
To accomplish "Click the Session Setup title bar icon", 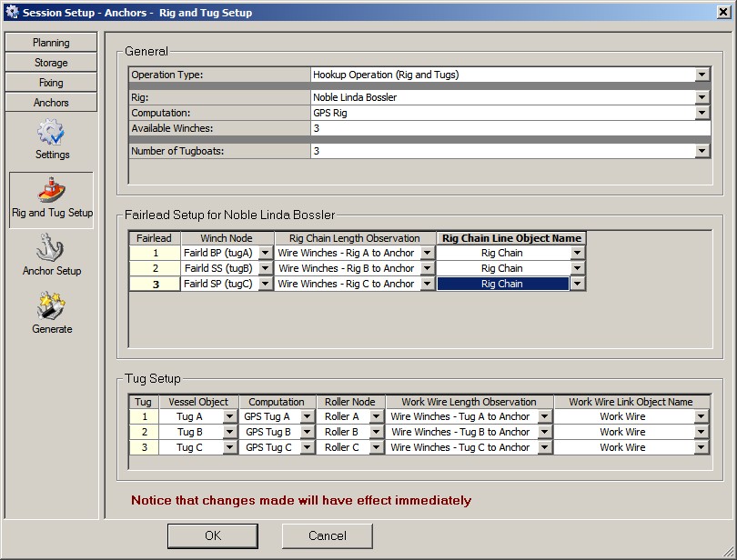I will click(11, 13).
